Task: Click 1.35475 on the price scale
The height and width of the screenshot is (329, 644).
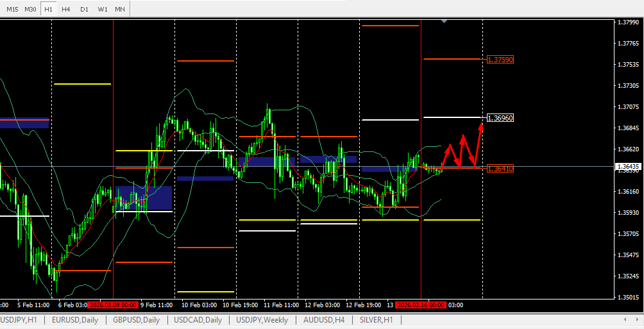Action: click(x=629, y=255)
